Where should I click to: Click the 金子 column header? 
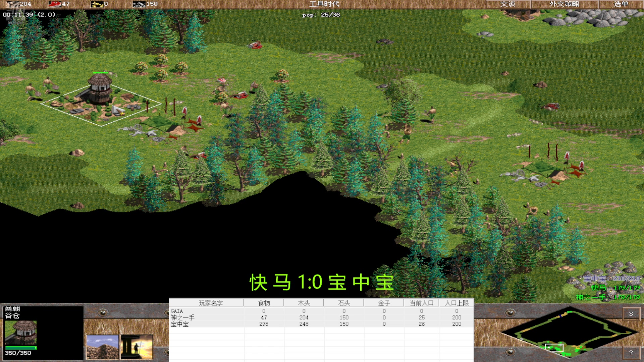point(384,303)
